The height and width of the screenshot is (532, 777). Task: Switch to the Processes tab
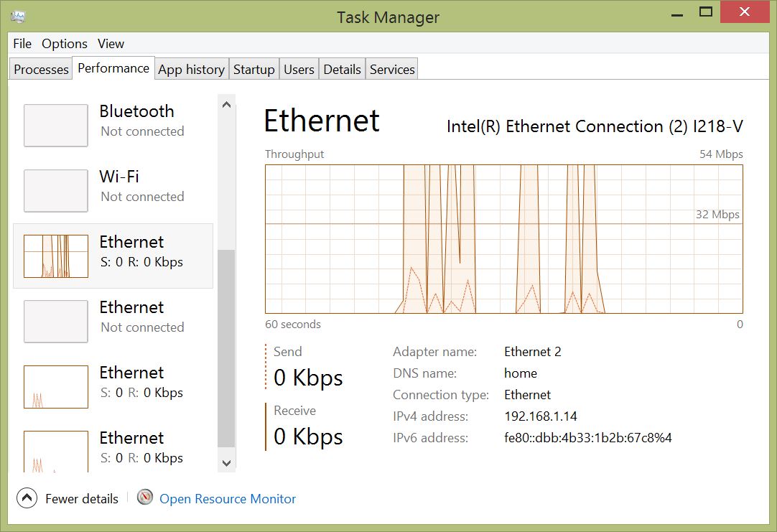[42, 70]
